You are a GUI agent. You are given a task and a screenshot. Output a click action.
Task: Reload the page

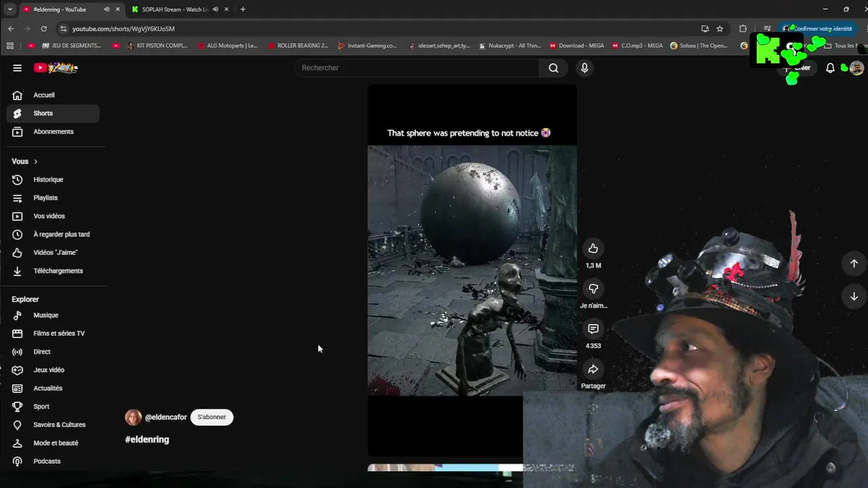[43, 28]
